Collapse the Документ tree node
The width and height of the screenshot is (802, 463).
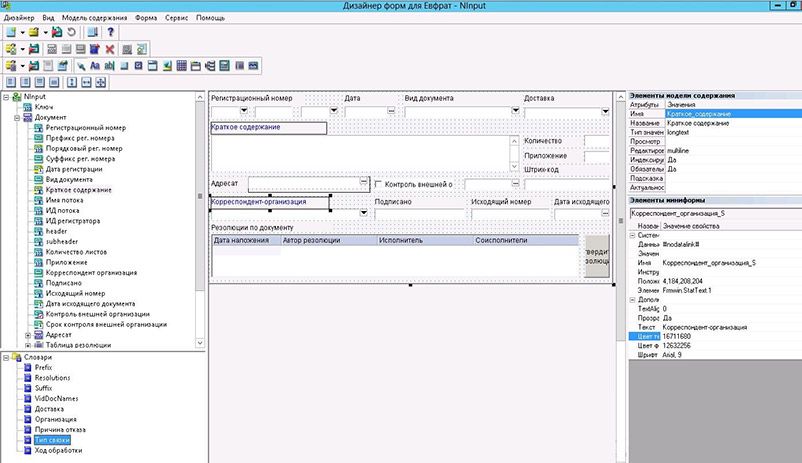17,117
